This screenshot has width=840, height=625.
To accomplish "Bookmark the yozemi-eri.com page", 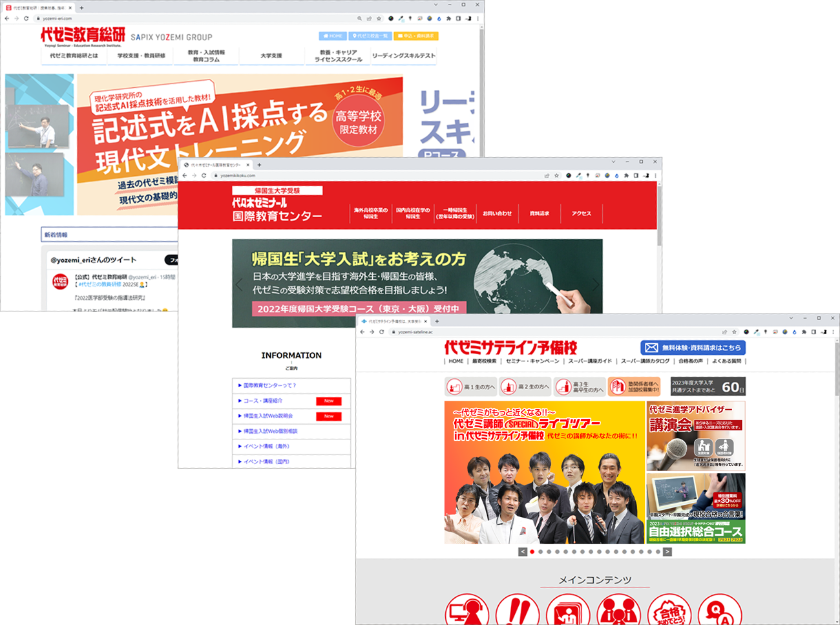I will pos(379,18).
